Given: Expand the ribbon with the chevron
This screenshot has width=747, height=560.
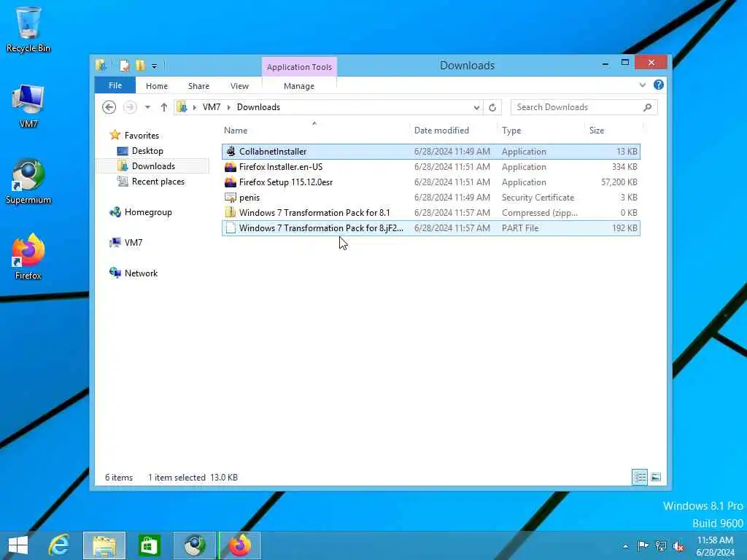Looking at the screenshot, I should (643, 85).
